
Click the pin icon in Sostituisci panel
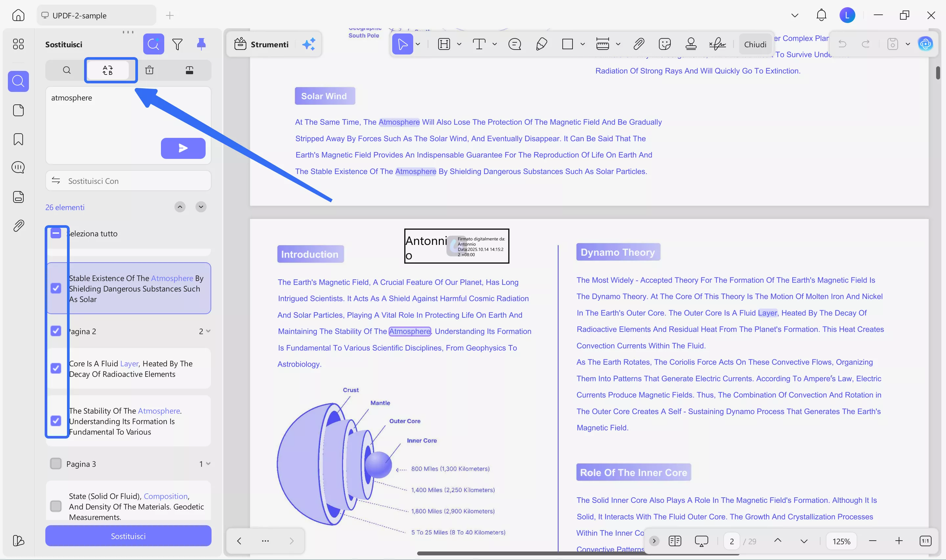201,45
